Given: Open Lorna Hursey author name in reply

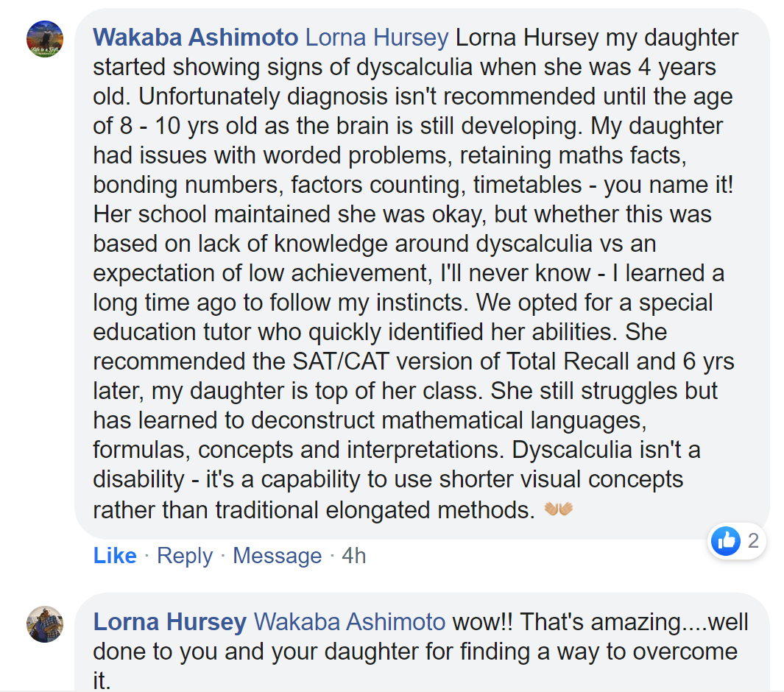Looking at the screenshot, I should pyautogui.click(x=169, y=622).
